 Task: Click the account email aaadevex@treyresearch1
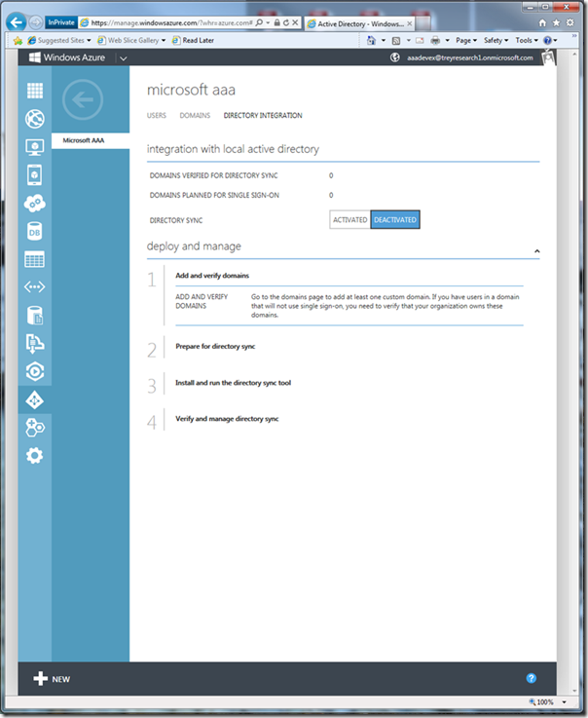point(470,57)
